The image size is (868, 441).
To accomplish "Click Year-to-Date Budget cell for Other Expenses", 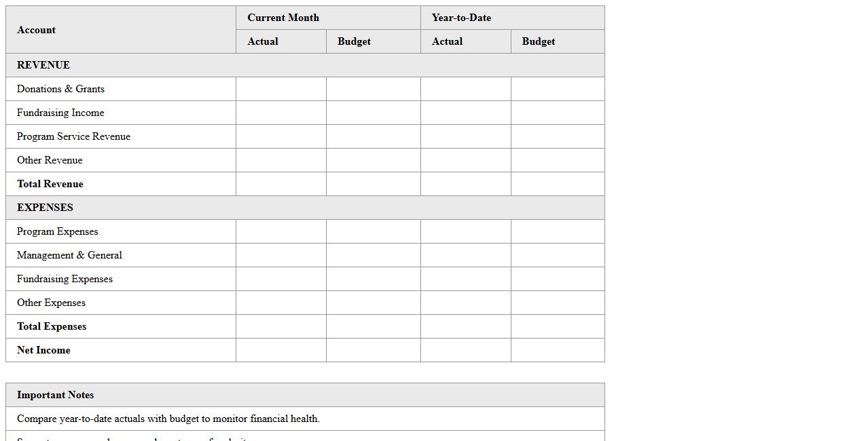I will (557, 303).
